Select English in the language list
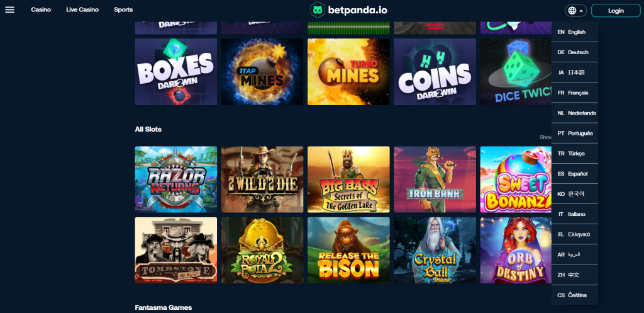The height and width of the screenshot is (313, 644). coord(575,32)
